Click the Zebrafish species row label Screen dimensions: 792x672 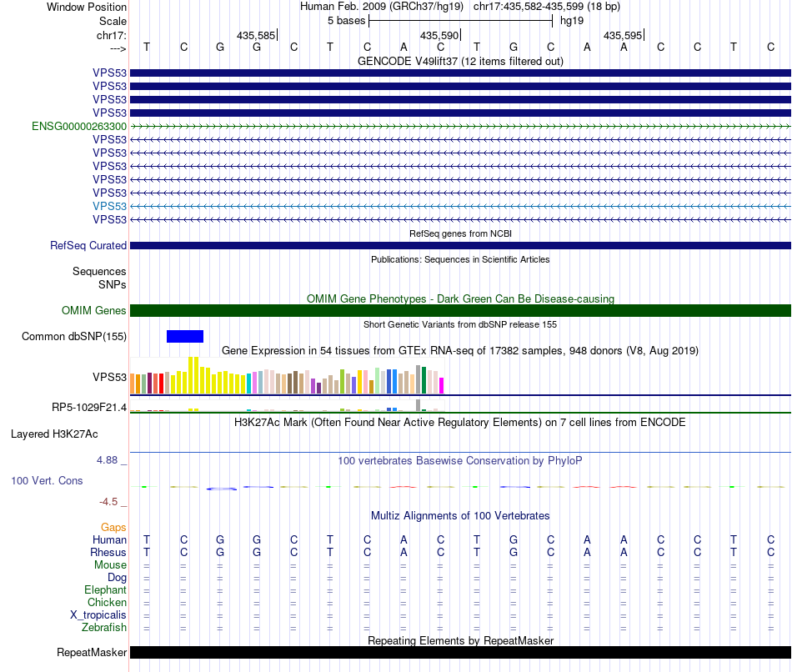click(104, 627)
